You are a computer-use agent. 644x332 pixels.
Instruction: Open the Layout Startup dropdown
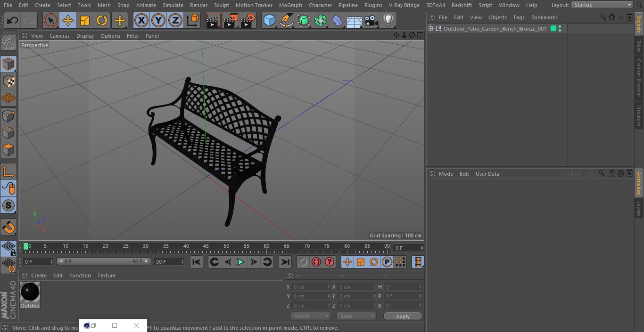tap(603, 5)
